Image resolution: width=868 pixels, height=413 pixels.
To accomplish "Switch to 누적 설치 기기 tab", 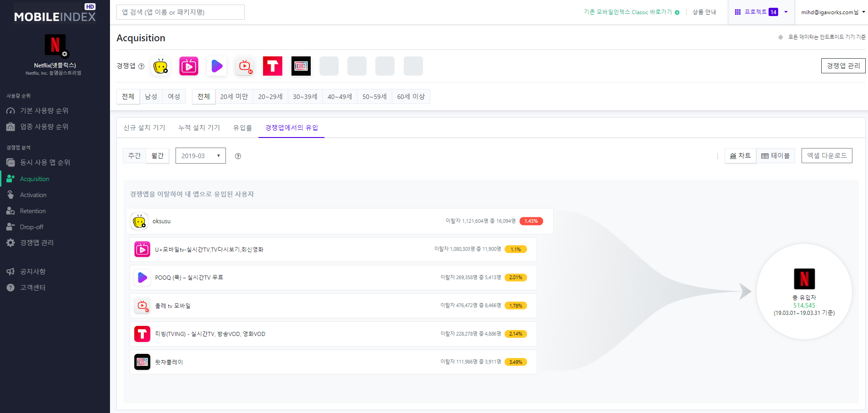I will (199, 128).
